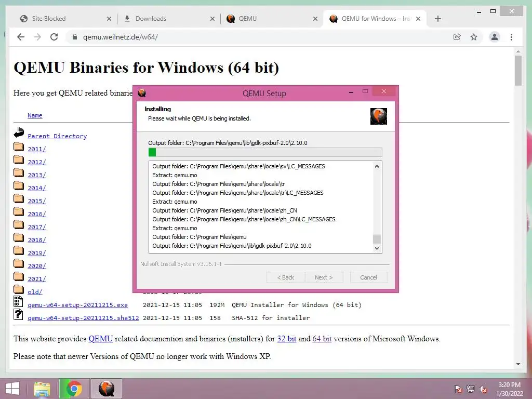This screenshot has width=532, height=399.
Task: Click the padlock site info icon
Action: pyautogui.click(x=75, y=37)
